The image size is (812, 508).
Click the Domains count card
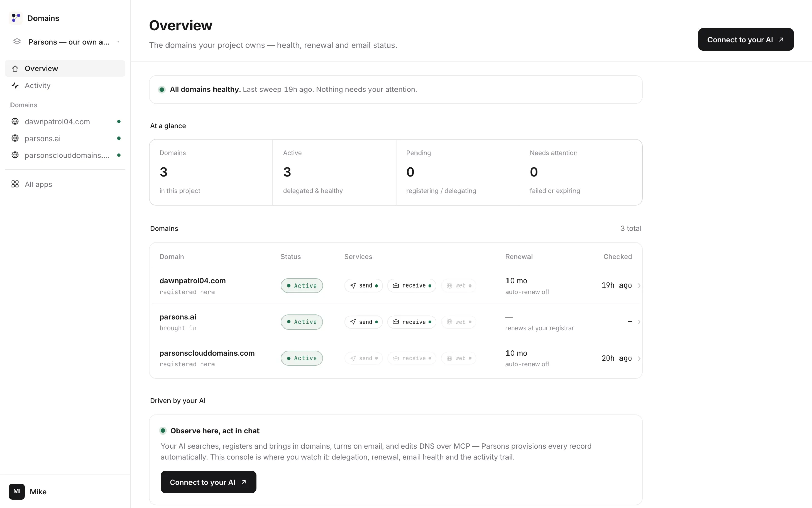(x=211, y=172)
